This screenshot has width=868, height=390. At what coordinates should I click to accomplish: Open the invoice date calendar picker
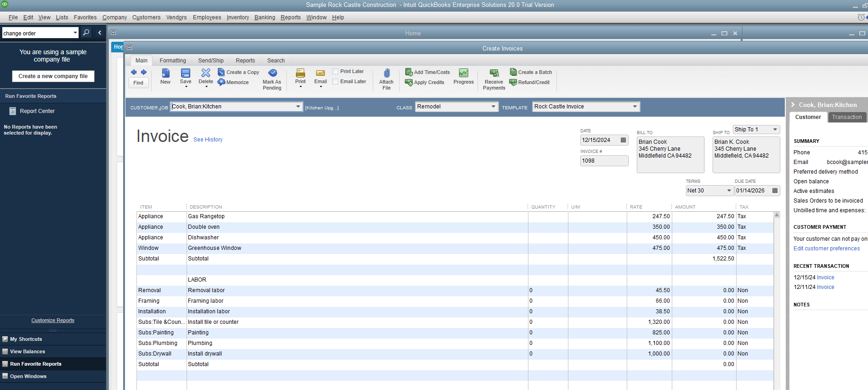(623, 140)
